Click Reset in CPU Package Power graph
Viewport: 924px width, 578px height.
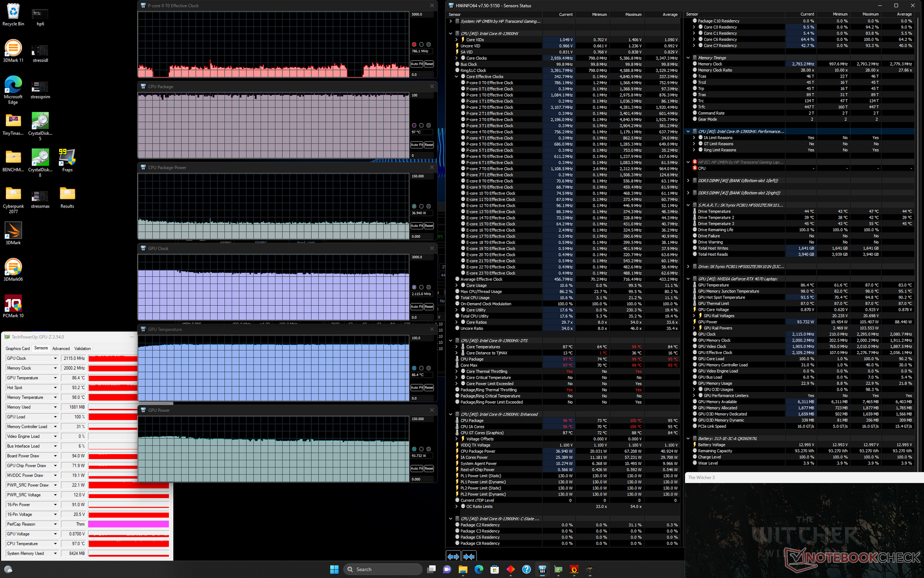[429, 226]
